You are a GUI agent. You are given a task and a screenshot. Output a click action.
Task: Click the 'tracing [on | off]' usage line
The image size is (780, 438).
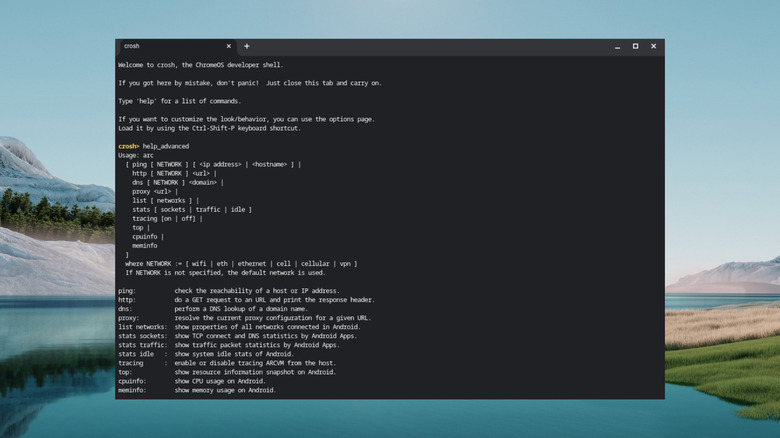[165, 218]
